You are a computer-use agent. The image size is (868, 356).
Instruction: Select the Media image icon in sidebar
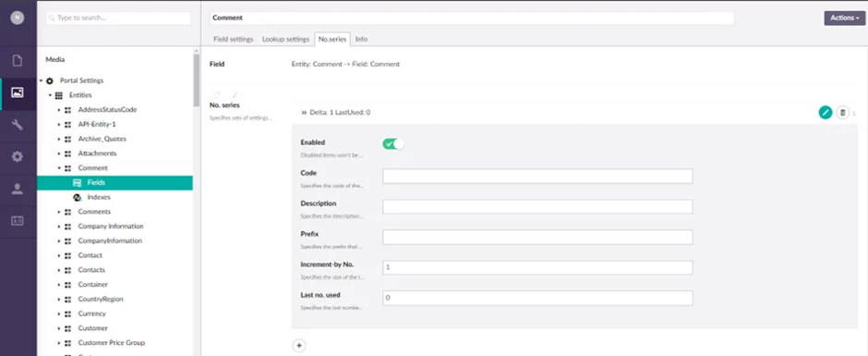click(18, 93)
